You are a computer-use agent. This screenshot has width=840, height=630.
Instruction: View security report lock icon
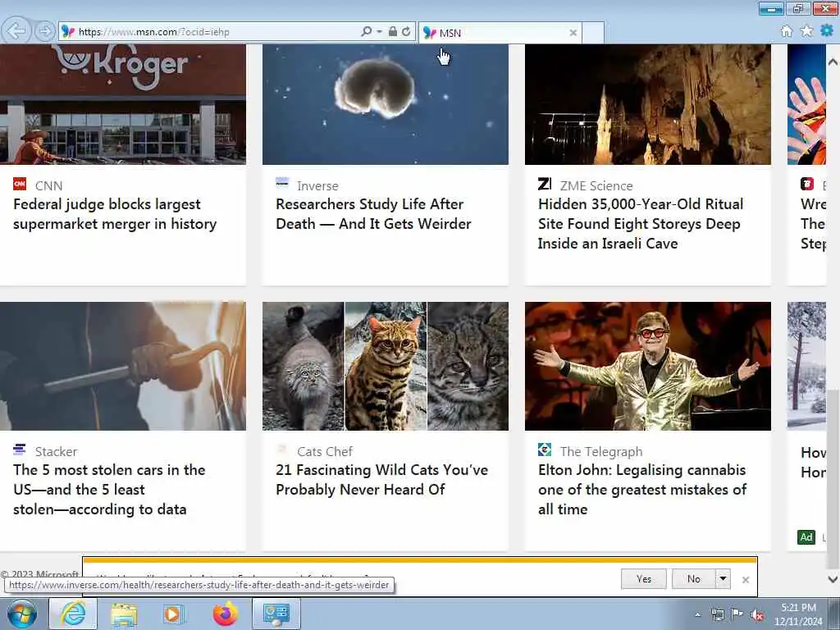point(393,32)
